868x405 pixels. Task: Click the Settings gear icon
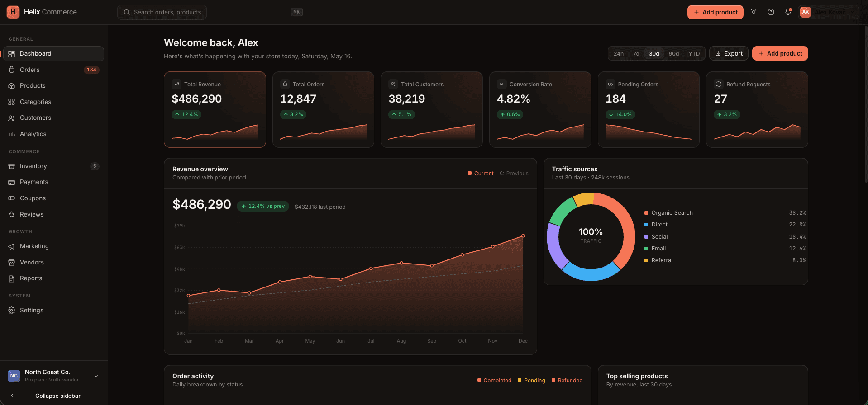[x=12, y=311]
